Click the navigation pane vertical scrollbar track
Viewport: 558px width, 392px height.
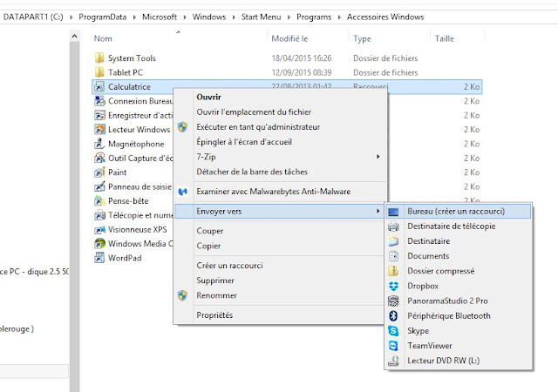point(74,217)
